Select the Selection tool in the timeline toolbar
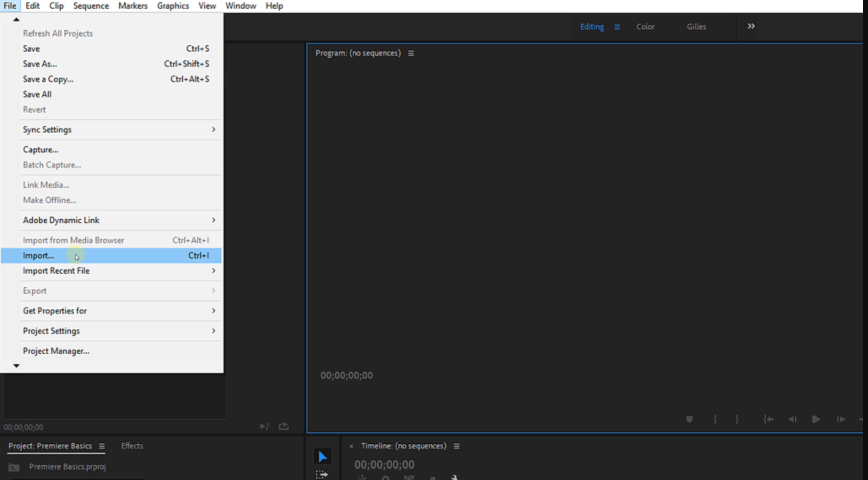 tap(323, 456)
